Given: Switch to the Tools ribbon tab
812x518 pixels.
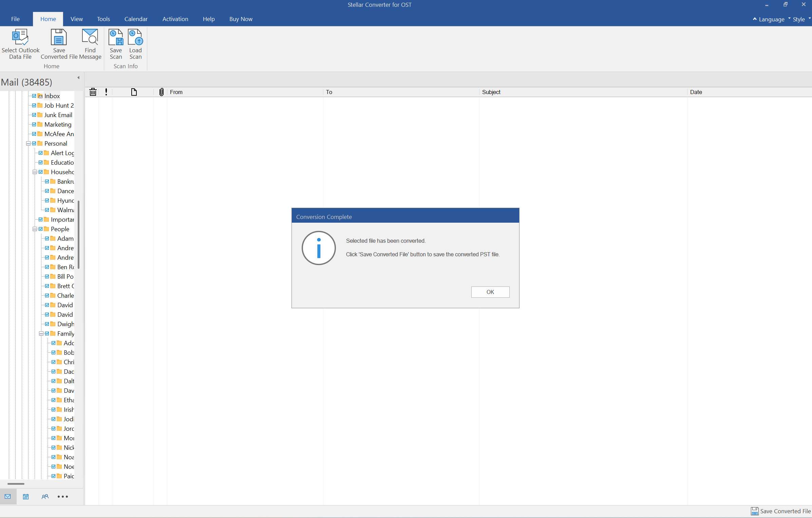Looking at the screenshot, I should [x=103, y=19].
